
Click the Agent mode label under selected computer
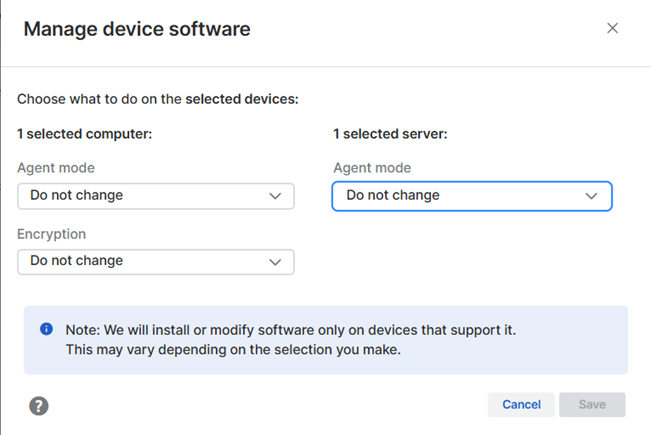(56, 168)
